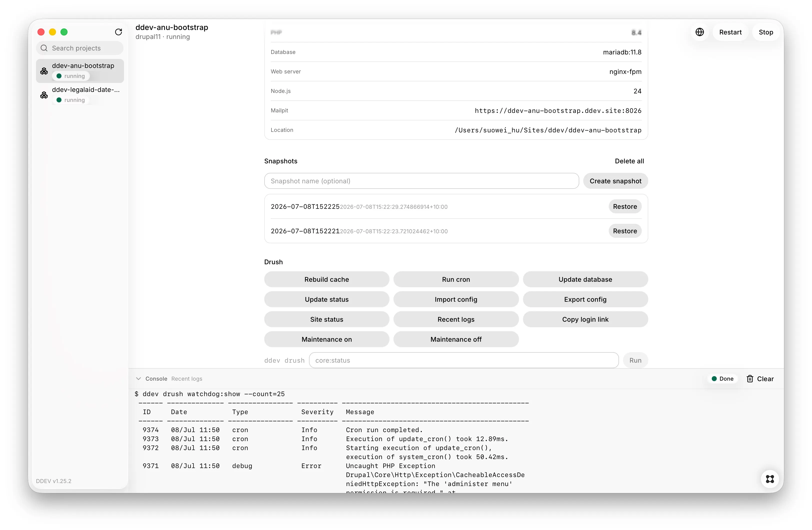Click the Mailpit URL value
Viewport: 812px width, 530px height.
tap(558, 110)
